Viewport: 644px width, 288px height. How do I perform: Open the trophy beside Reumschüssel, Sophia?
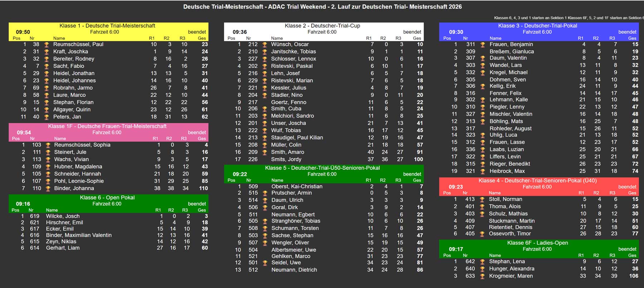pos(48,145)
